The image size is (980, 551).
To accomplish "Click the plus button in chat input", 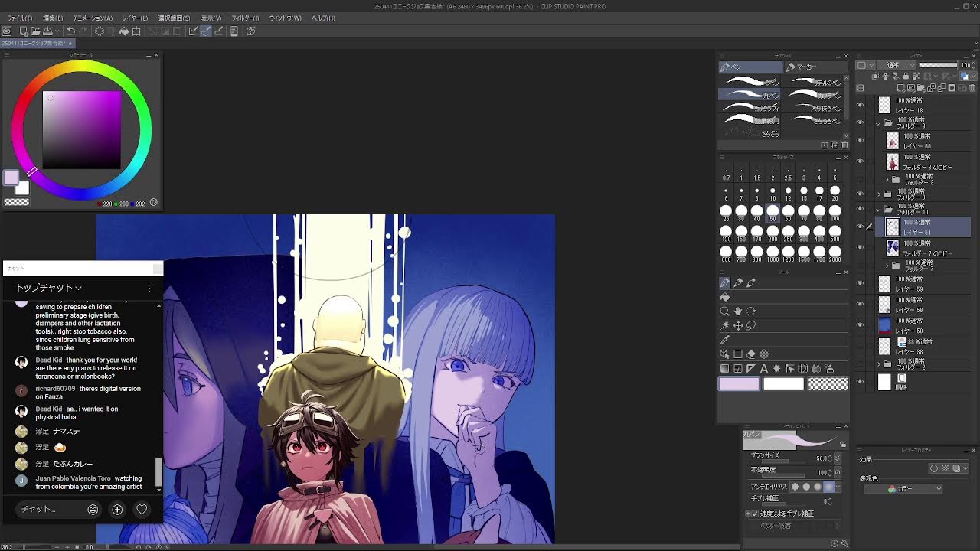I will (117, 510).
